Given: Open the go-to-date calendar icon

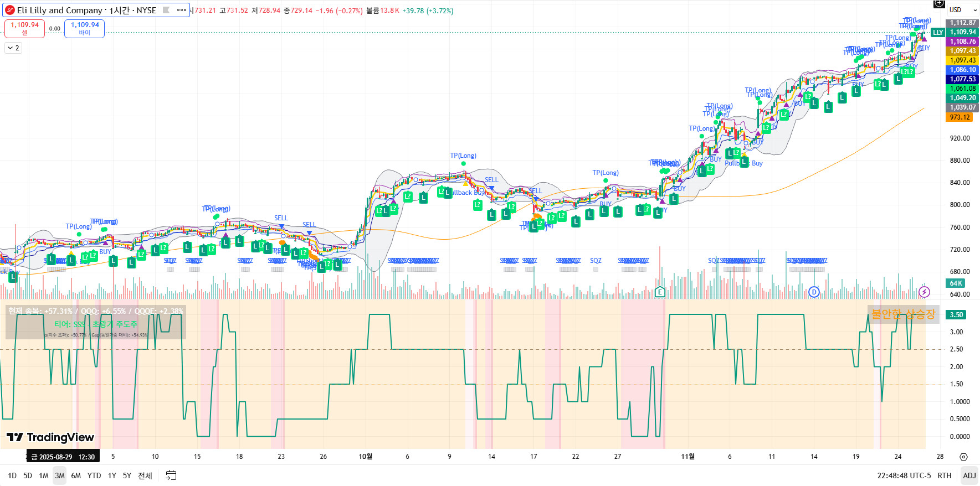Looking at the screenshot, I should coord(171,475).
